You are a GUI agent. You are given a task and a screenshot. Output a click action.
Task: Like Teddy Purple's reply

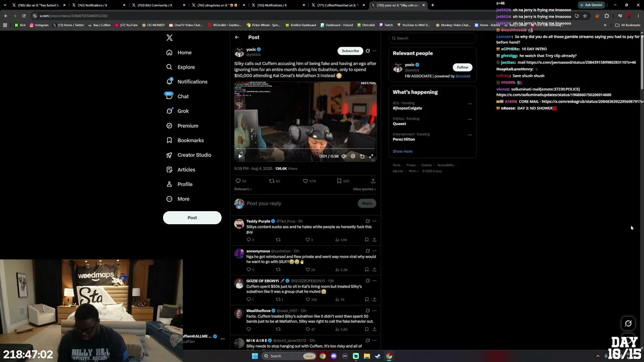[308, 240]
